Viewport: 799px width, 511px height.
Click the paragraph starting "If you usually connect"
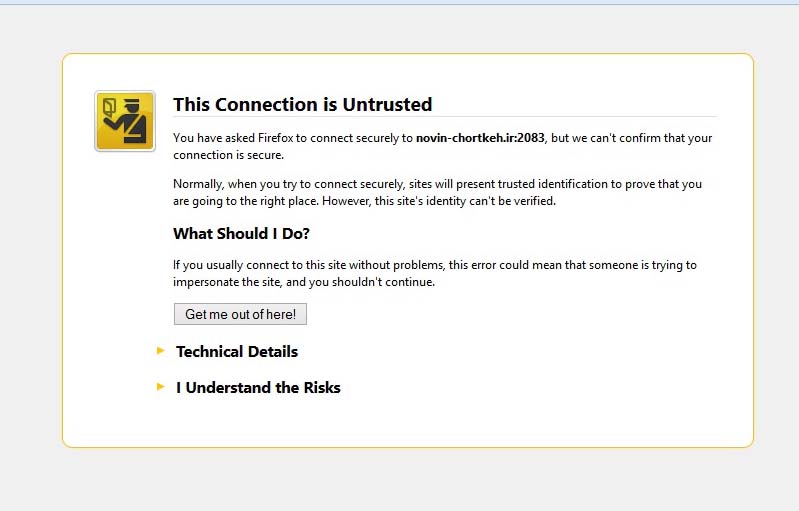point(434,273)
